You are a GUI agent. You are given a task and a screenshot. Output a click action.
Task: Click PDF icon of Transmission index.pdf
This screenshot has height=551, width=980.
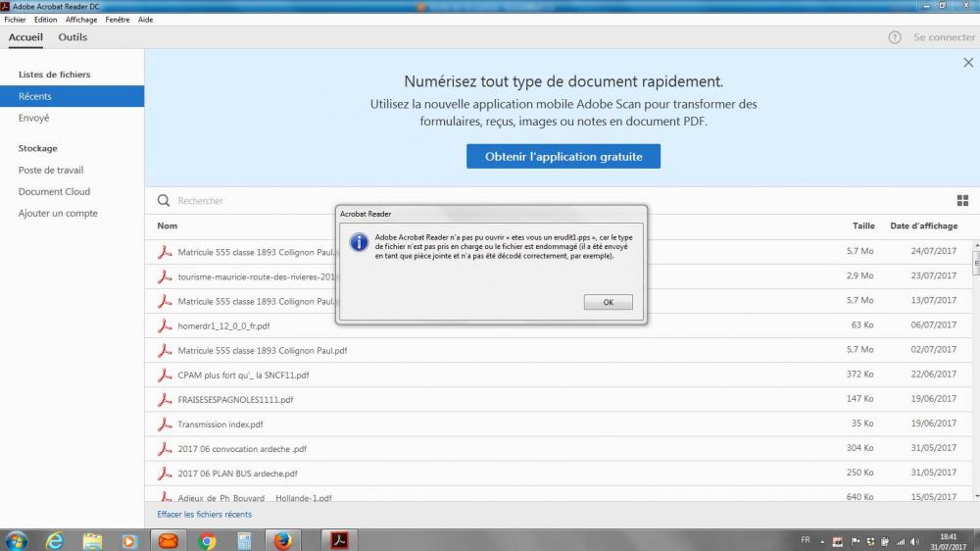[165, 425]
